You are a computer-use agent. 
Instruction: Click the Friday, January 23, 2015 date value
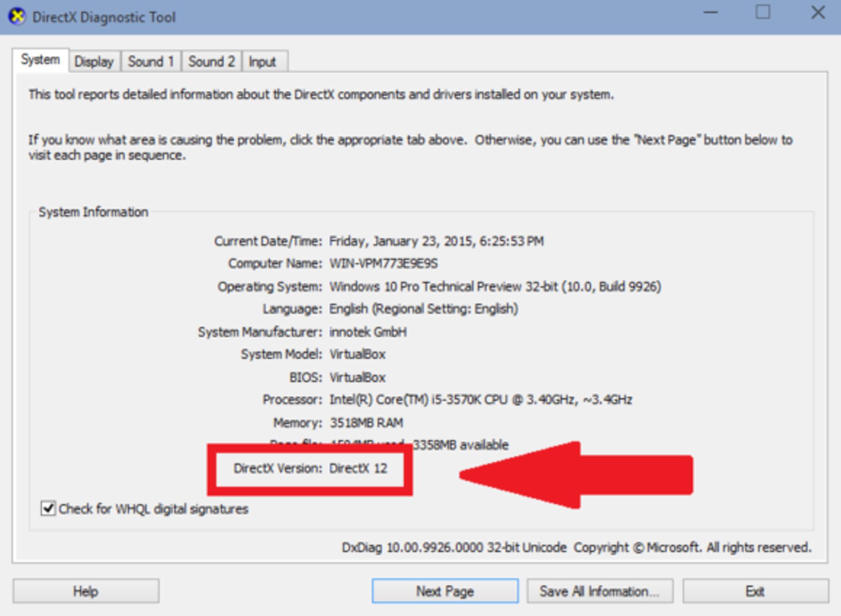point(436,241)
